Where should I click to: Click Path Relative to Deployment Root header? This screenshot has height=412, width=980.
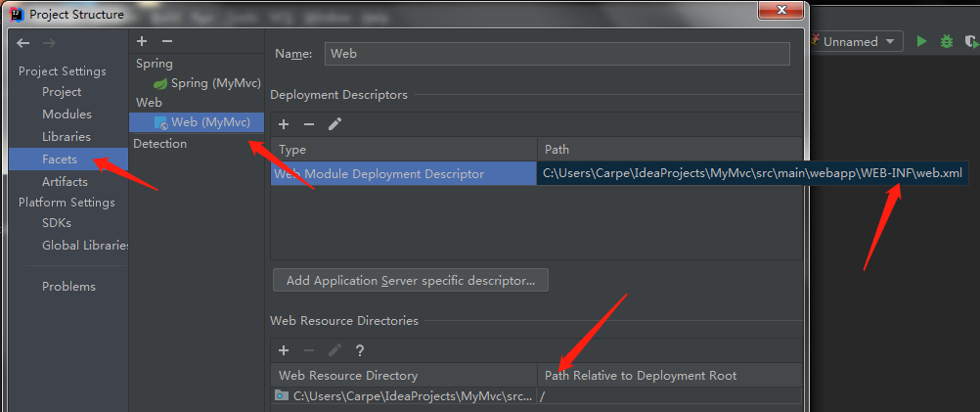(669, 376)
